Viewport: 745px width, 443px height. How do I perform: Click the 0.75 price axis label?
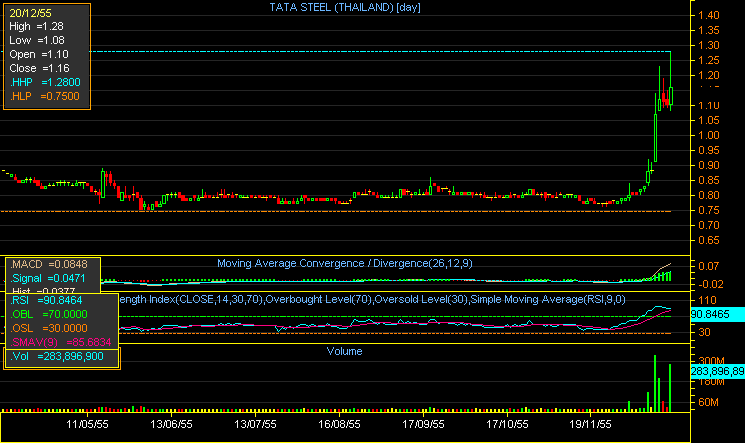pyautogui.click(x=708, y=211)
